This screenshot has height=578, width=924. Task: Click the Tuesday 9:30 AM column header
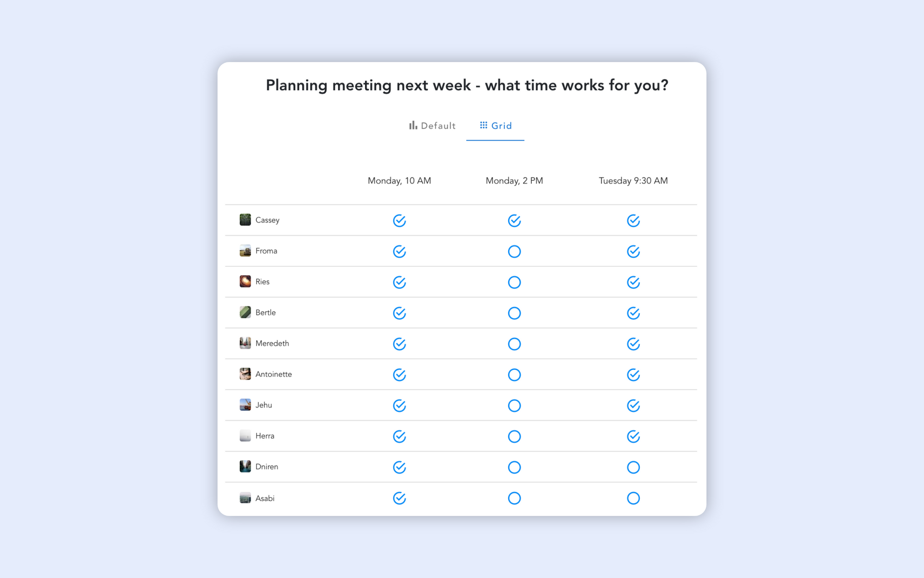[633, 181]
